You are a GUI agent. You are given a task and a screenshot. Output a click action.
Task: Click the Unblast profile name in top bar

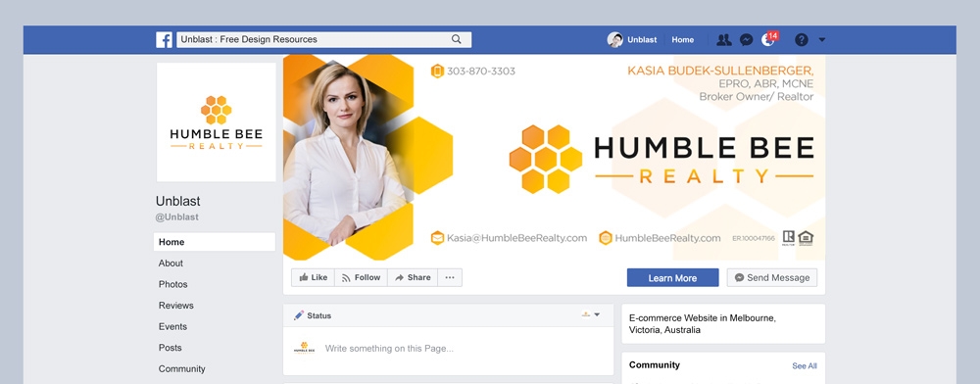642,40
